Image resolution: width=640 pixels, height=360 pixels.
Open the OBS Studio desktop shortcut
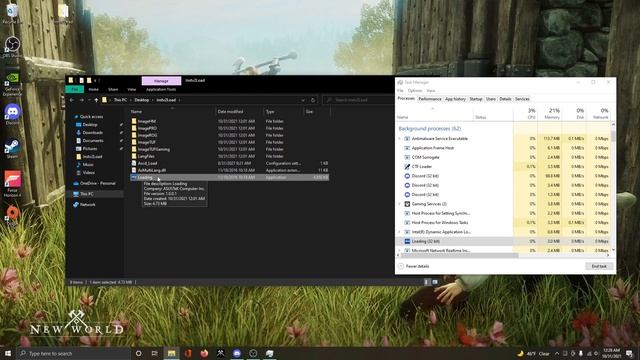pyautogui.click(x=12, y=47)
